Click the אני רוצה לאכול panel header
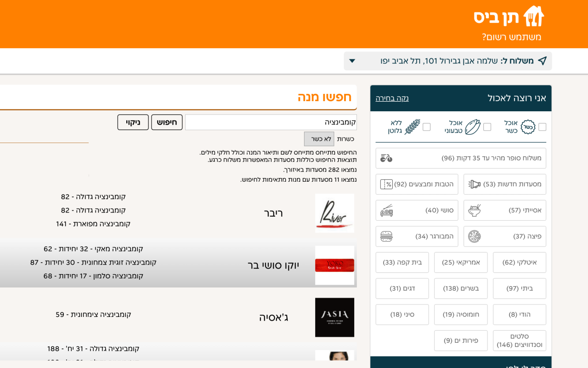The image size is (588, 368). [x=461, y=98]
